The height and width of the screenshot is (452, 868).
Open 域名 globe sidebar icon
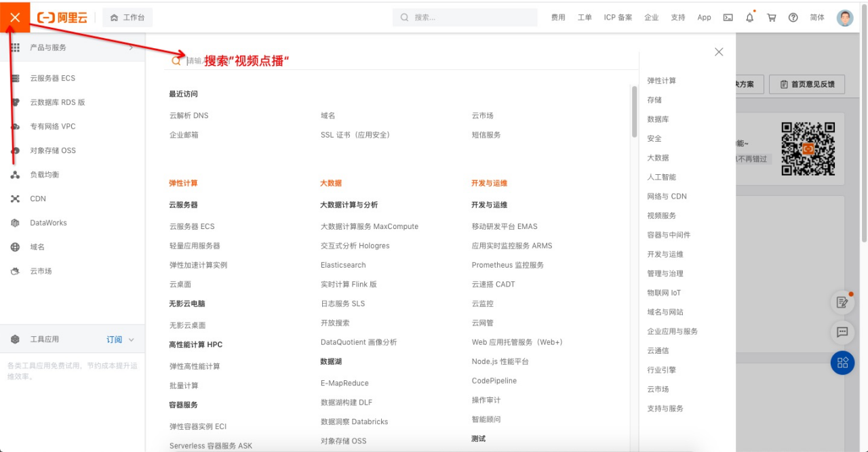coord(15,247)
